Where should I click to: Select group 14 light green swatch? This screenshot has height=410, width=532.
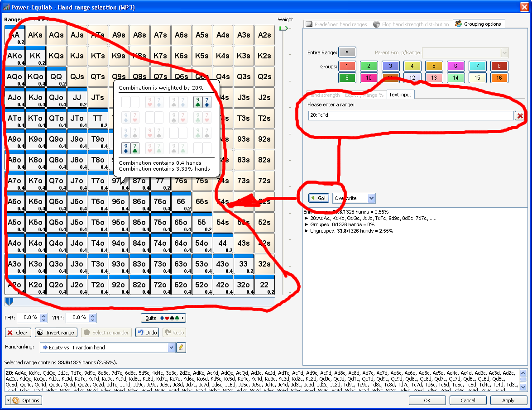pyautogui.click(x=455, y=78)
